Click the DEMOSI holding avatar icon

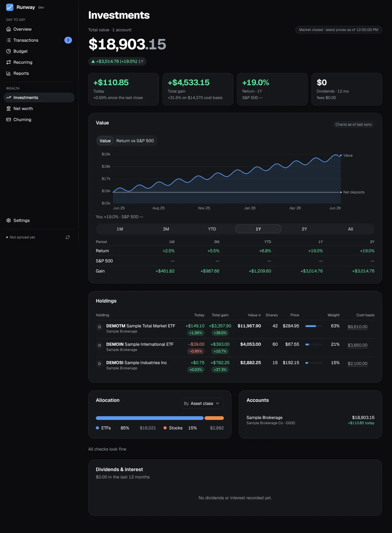tap(99, 364)
